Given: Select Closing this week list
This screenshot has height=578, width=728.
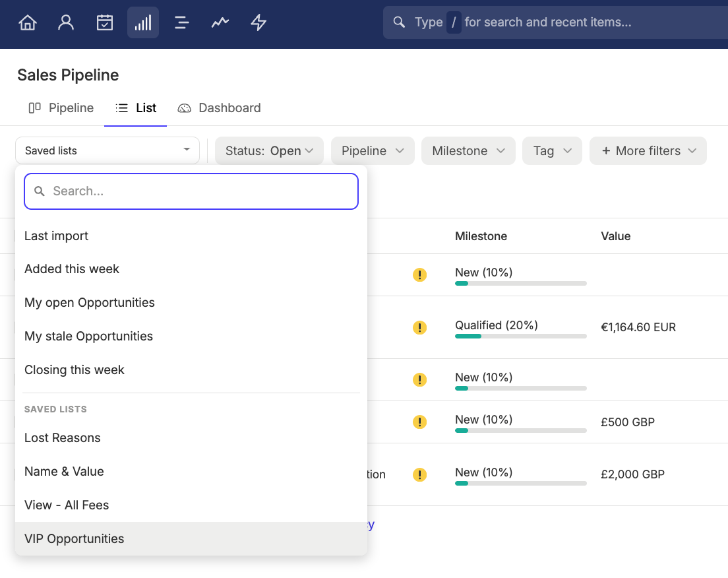Looking at the screenshot, I should [x=191, y=370].
